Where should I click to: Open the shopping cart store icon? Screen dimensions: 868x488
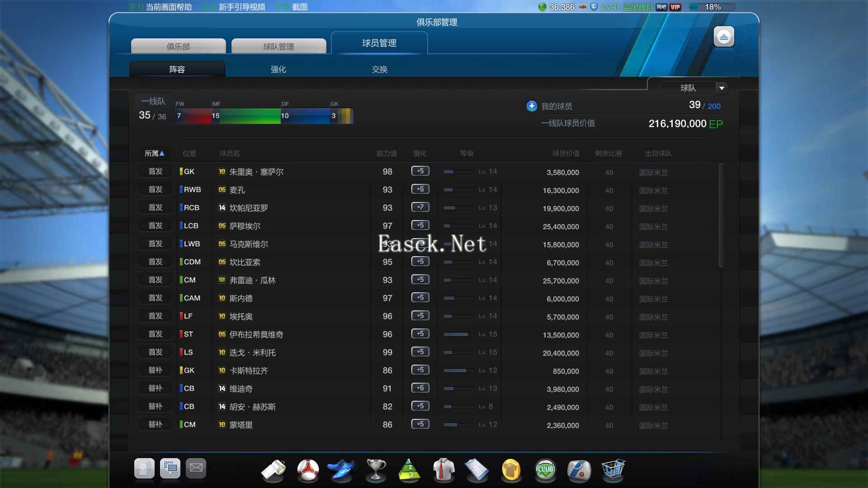[x=613, y=470]
